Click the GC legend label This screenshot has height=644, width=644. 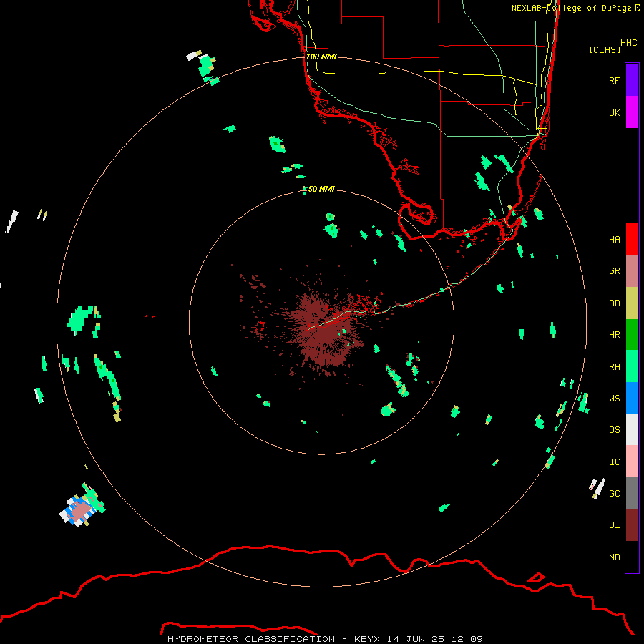tap(614, 494)
